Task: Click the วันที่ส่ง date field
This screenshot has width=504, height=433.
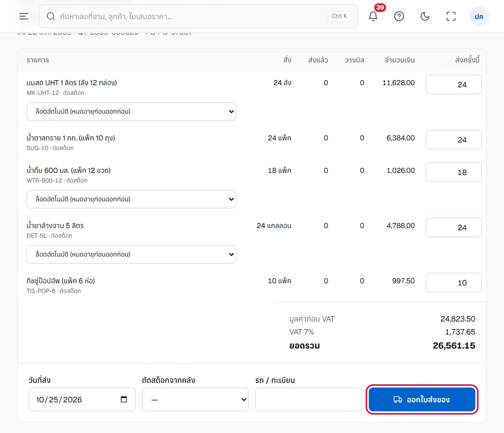Action: point(82,399)
